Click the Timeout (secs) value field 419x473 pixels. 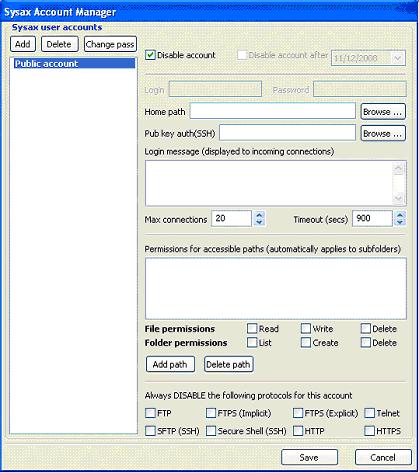[372, 218]
